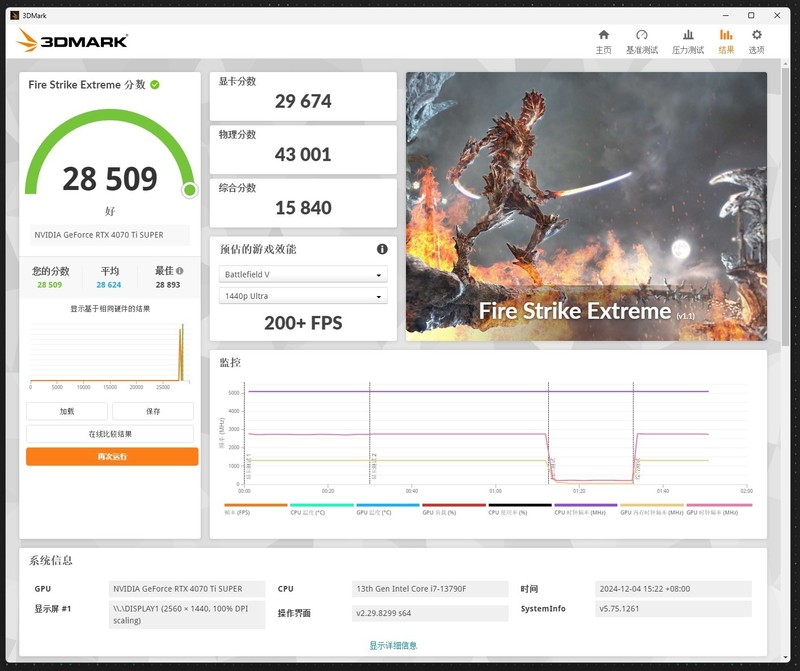800x671 pixels.
Task: Click the score distribution histogram chart
Action: point(109,352)
